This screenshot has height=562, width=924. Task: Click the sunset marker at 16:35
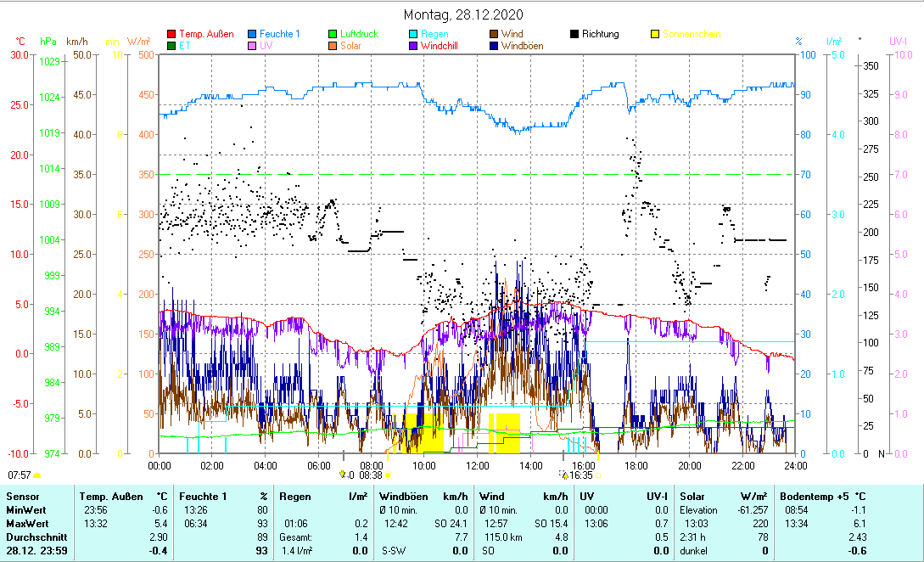[x=581, y=475]
